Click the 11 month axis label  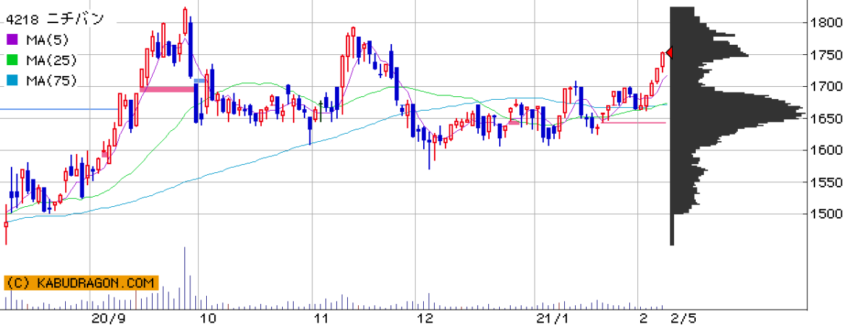click(x=320, y=318)
